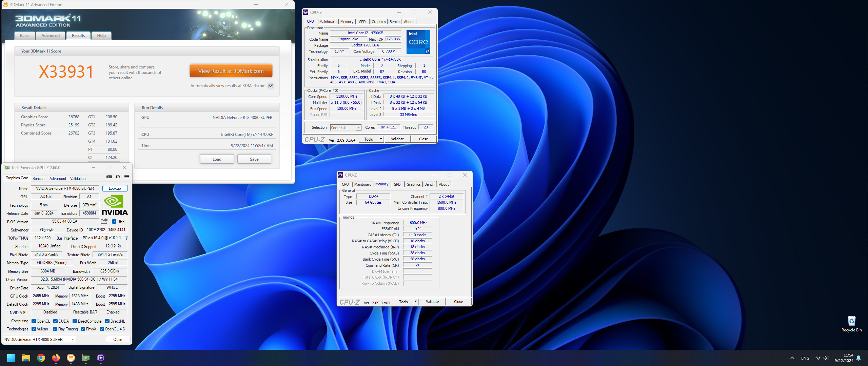Viewport: 868px width, 366px height.
Task: Click Validate in the Memory CPU-Z window
Action: click(x=432, y=302)
